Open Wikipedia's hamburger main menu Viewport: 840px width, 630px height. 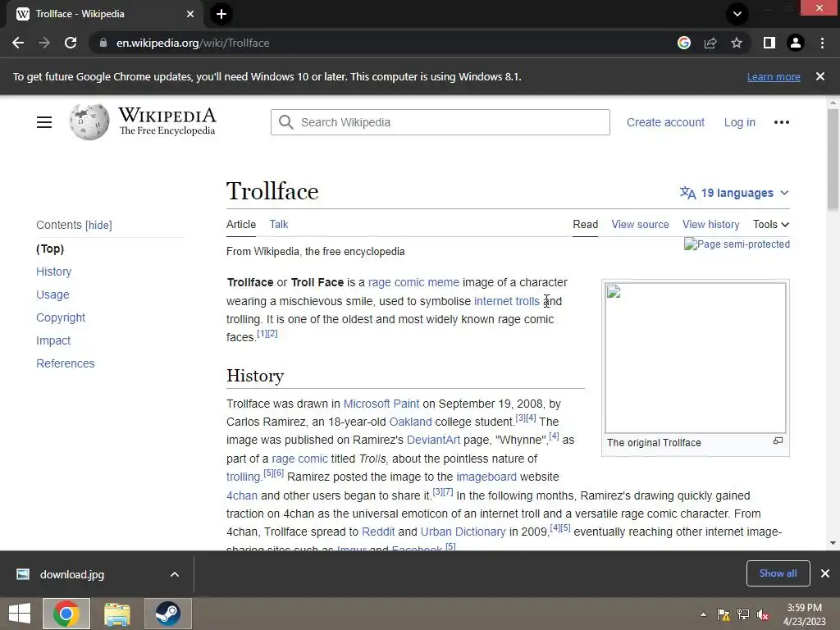tap(44, 122)
